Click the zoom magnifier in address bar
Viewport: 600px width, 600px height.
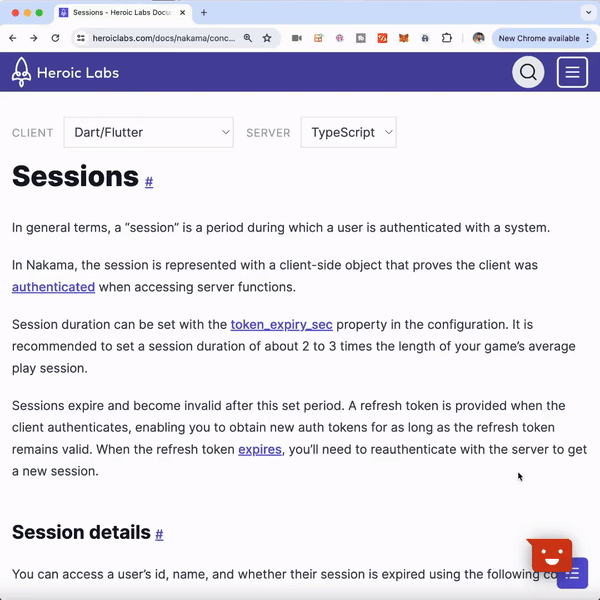[x=247, y=38]
